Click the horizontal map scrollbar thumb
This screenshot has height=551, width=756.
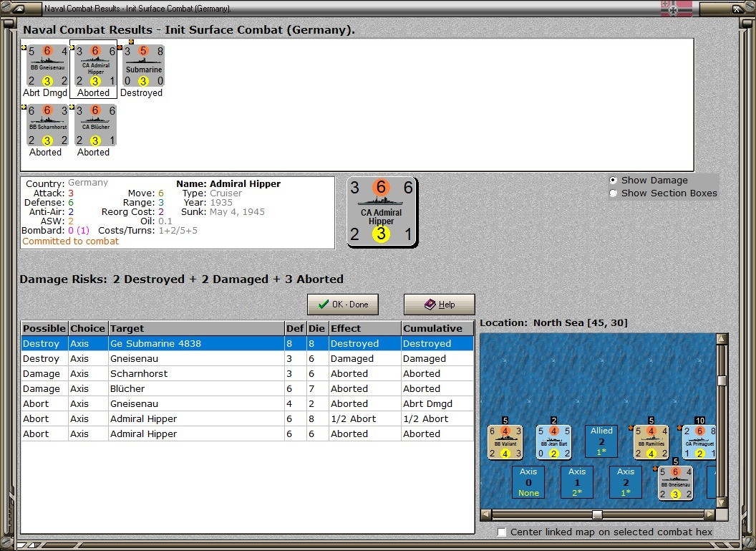[x=597, y=514]
